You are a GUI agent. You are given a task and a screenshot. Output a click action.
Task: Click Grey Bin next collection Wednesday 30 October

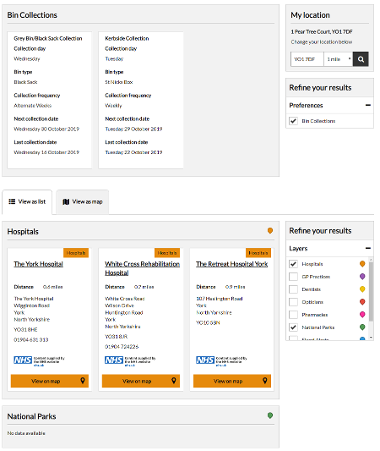pyautogui.click(x=46, y=129)
